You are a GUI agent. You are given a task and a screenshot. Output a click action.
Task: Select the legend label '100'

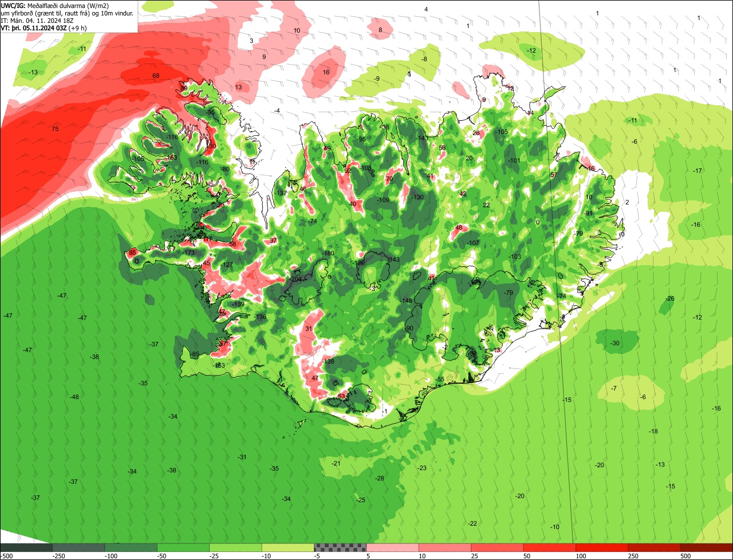point(581,556)
